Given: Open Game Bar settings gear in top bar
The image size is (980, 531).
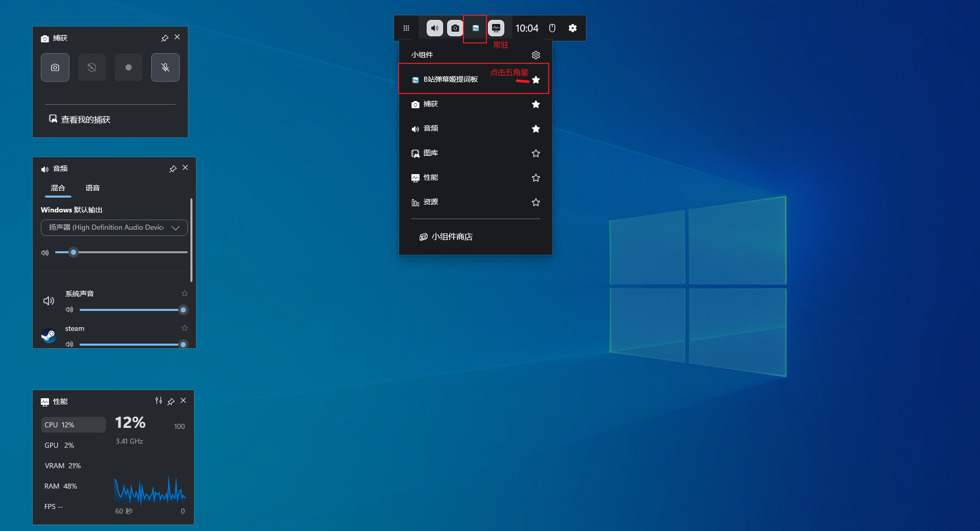Looking at the screenshot, I should [x=573, y=28].
